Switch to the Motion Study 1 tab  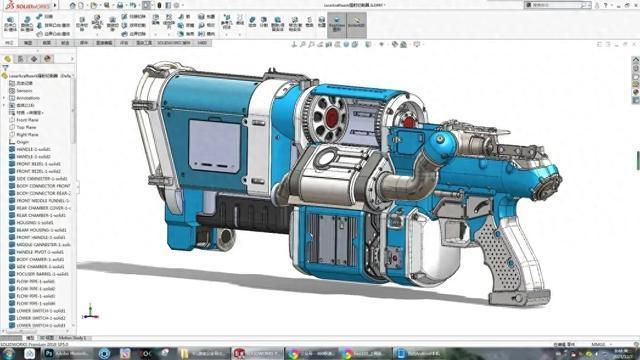pos(72,338)
